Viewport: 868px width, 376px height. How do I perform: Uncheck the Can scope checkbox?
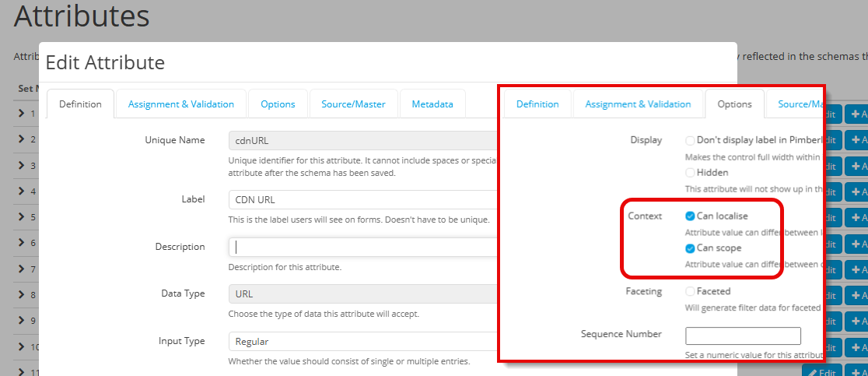[690, 248]
